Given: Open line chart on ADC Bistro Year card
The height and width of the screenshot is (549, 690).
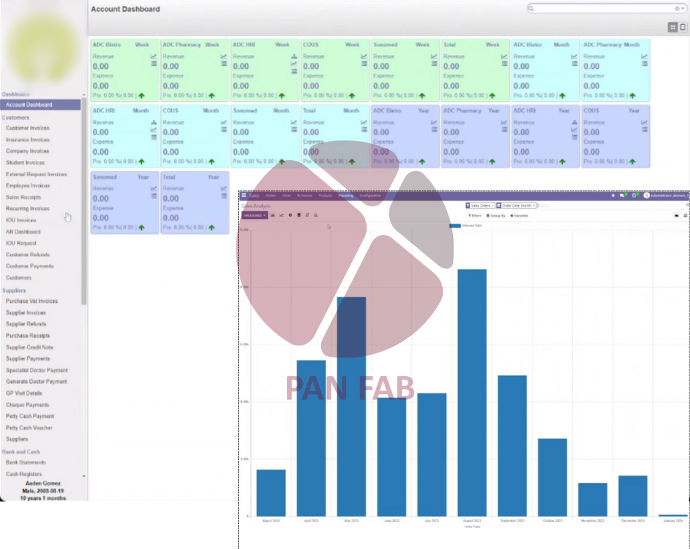Looking at the screenshot, I should pos(434,122).
